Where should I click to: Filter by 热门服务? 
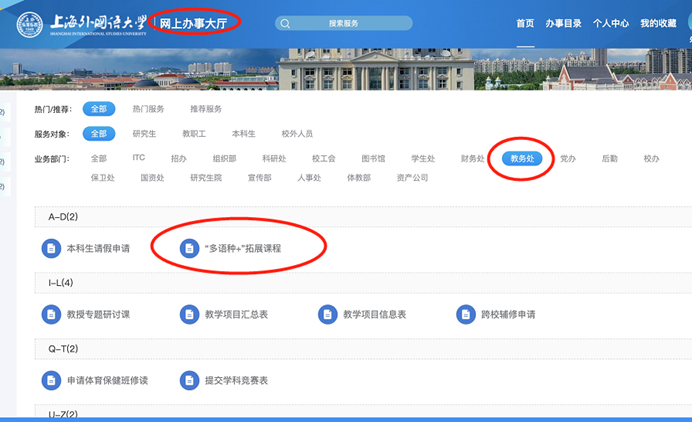[x=148, y=109]
